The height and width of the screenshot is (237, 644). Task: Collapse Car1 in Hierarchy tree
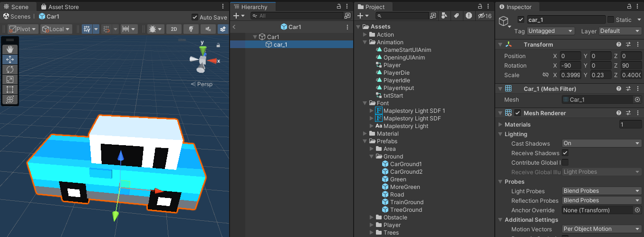tap(255, 37)
